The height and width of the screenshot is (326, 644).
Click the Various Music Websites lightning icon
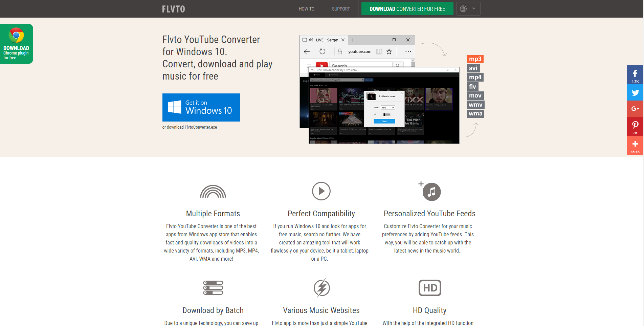(x=321, y=288)
